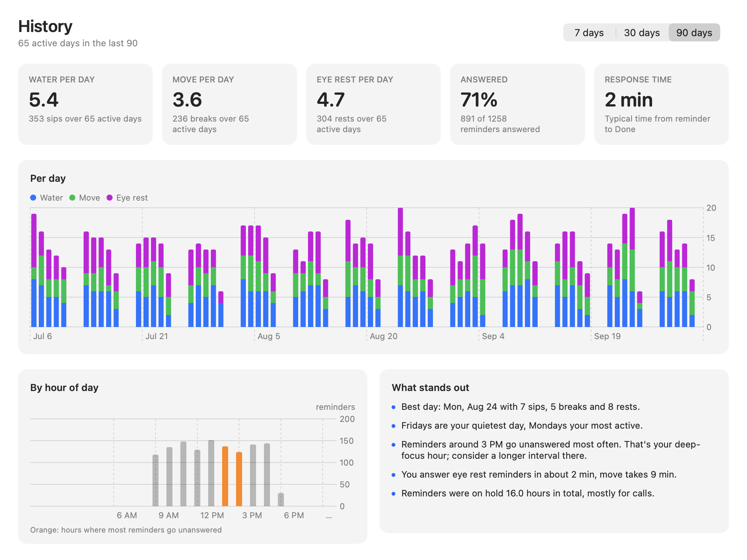The image size is (747, 560).
Task: Click the By hour of day title
Action: [64, 388]
